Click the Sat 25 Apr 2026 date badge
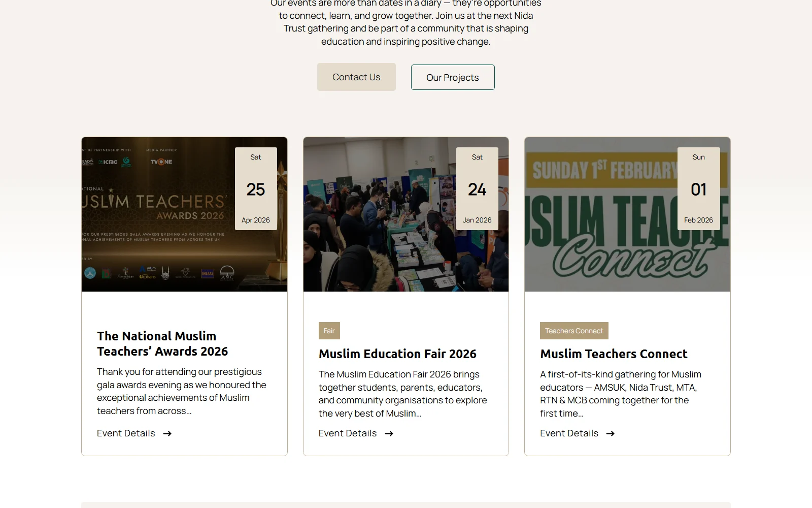812x508 pixels. pos(256,188)
